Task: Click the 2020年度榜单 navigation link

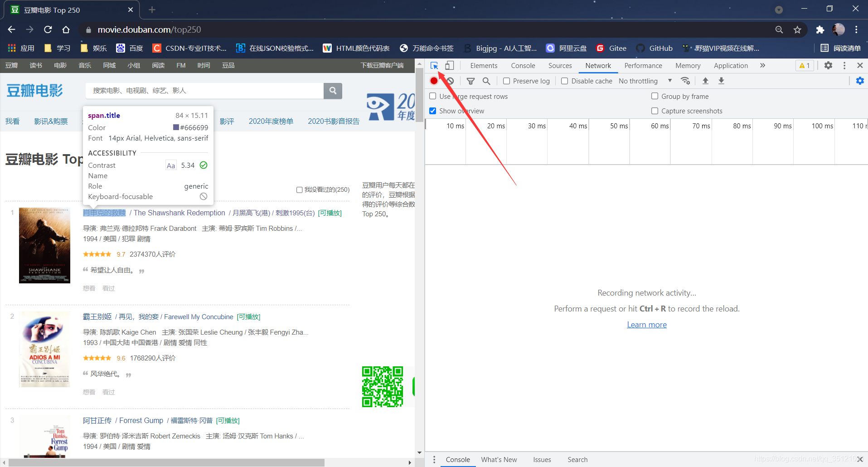Action: coord(271,122)
